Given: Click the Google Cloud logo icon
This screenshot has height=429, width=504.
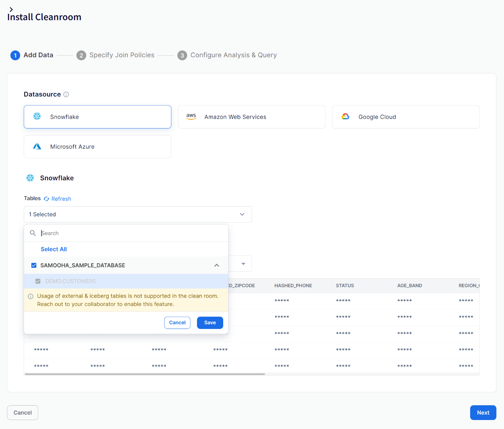Looking at the screenshot, I should [x=346, y=116].
